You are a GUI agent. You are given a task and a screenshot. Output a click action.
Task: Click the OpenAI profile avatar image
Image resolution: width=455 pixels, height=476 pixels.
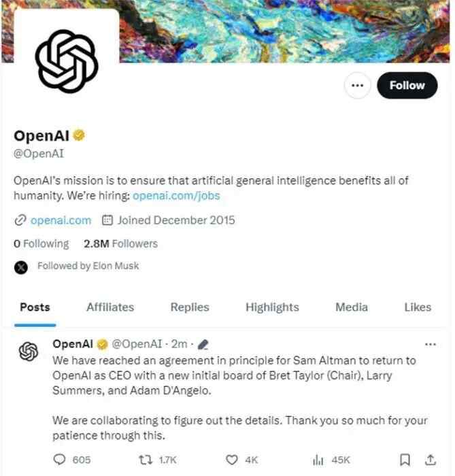coord(67,58)
